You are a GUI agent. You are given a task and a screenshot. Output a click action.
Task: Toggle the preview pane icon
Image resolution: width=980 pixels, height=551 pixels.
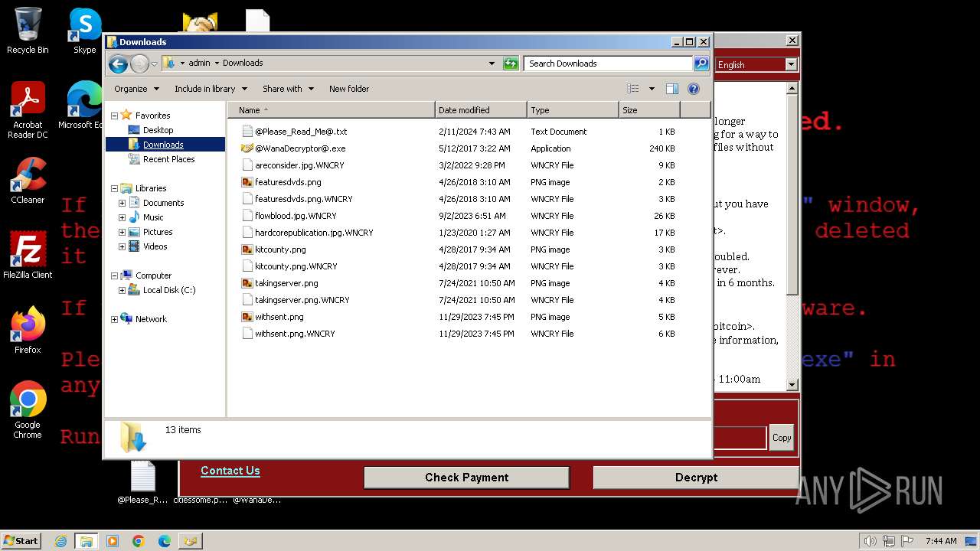pyautogui.click(x=672, y=89)
